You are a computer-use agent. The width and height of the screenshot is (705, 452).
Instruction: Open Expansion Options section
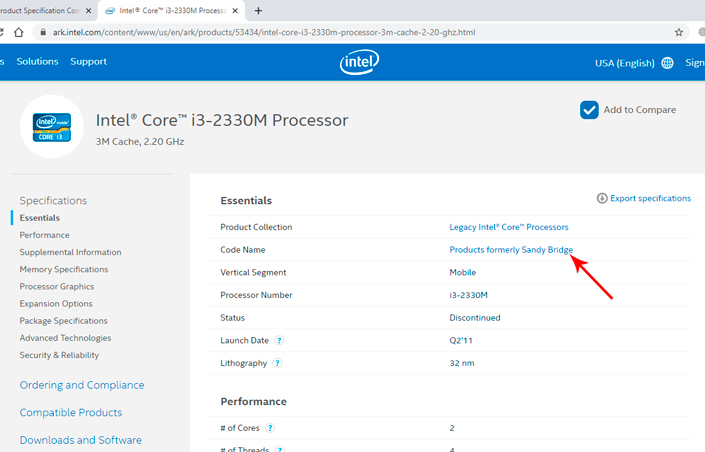click(x=56, y=304)
